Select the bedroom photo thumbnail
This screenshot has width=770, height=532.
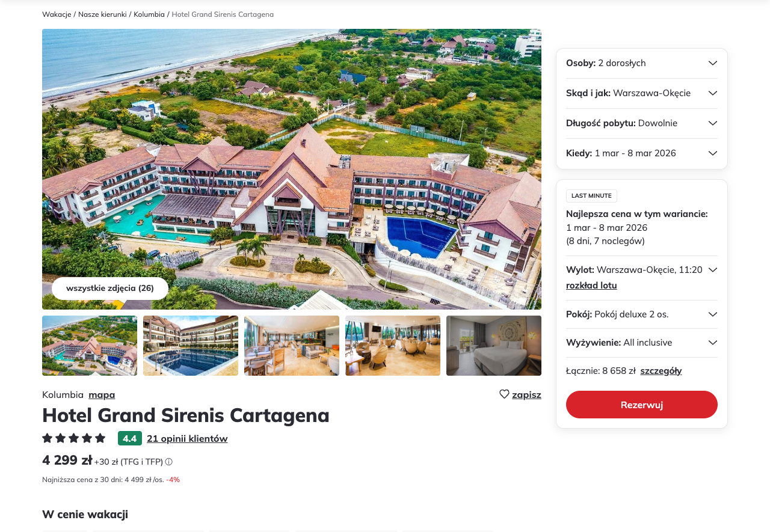click(x=494, y=346)
